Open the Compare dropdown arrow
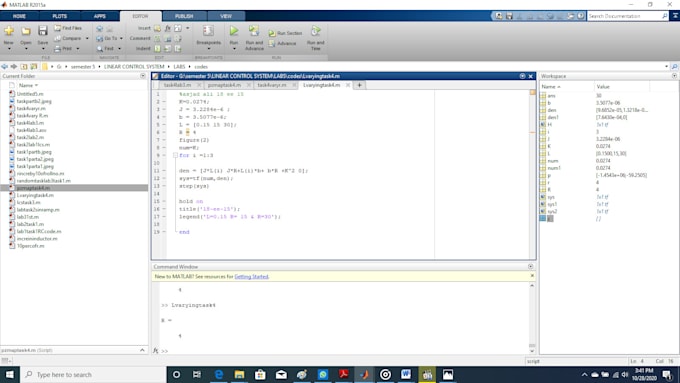Image resolution: width=680 pixels, height=383 pixels. (87, 38)
